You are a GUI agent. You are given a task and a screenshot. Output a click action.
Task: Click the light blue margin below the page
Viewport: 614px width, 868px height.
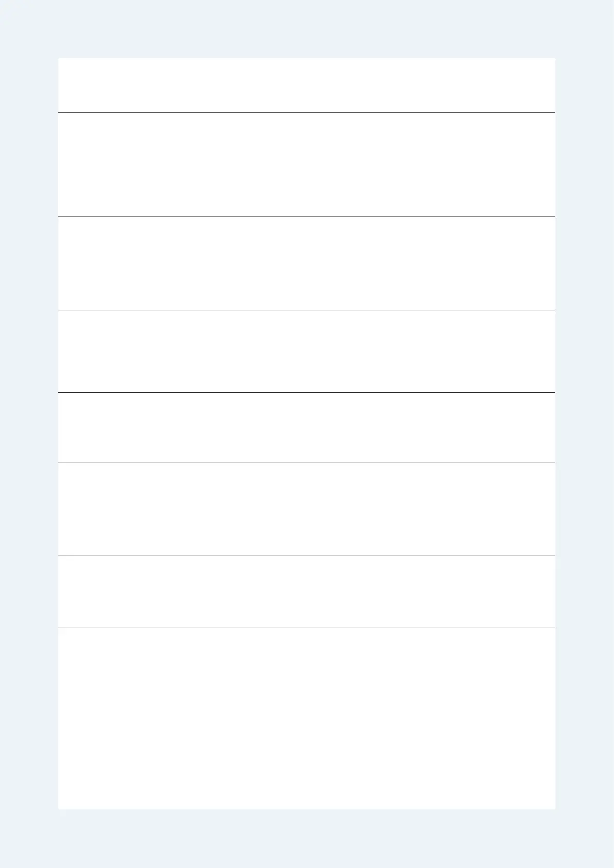click(x=307, y=839)
